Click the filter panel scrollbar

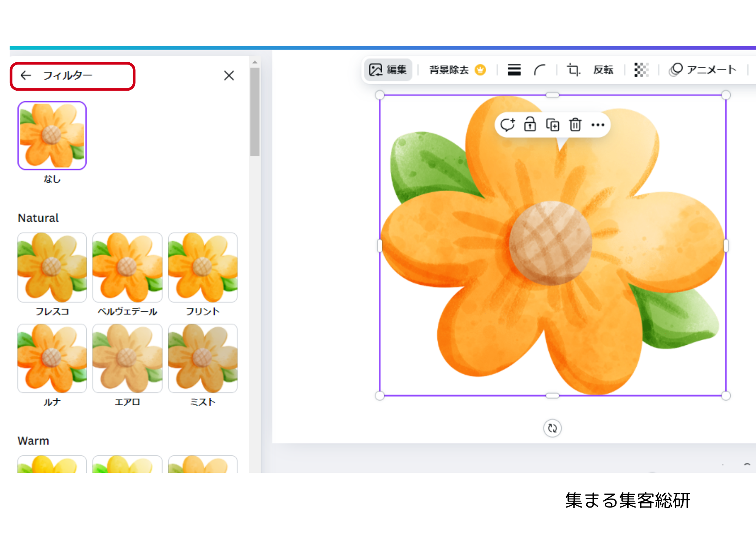[255, 112]
